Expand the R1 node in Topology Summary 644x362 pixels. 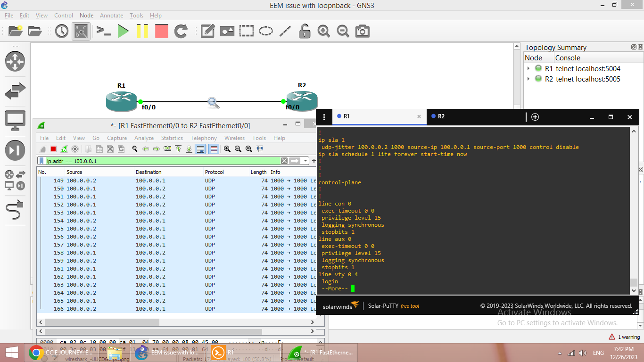(x=528, y=68)
